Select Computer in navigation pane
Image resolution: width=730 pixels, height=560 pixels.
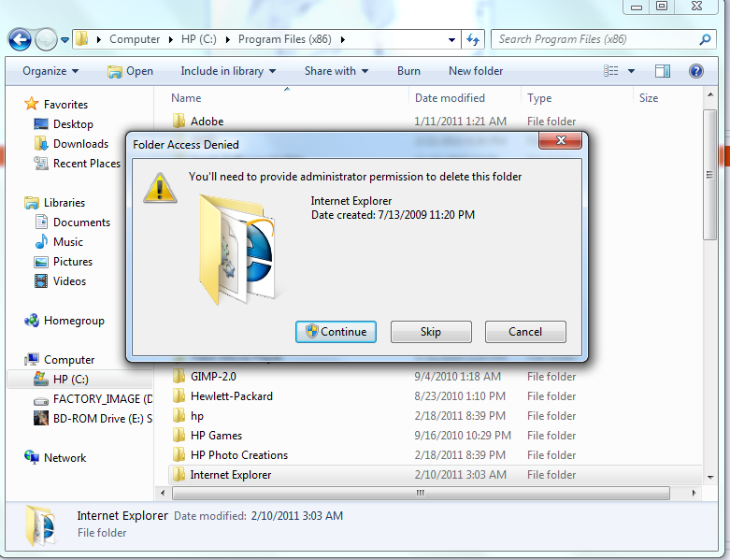tap(59, 360)
